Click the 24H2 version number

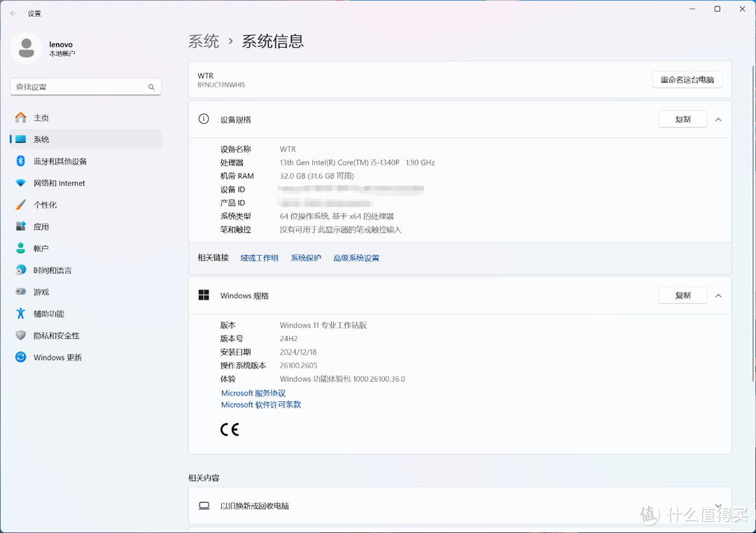click(289, 338)
